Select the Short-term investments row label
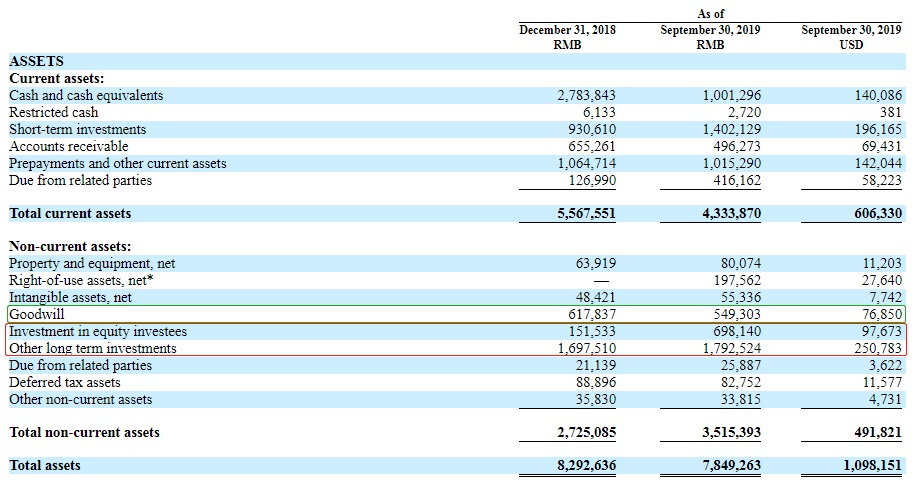This screenshot has width=916, height=482. click(78, 130)
